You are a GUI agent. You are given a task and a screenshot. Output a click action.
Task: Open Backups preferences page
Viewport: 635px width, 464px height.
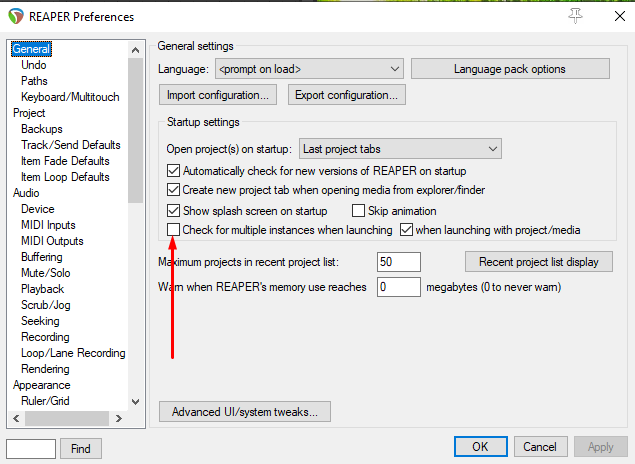click(42, 129)
